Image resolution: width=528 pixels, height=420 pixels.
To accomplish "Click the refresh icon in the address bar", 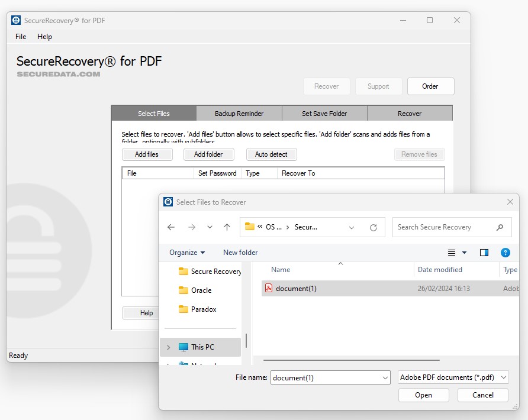I will click(374, 227).
